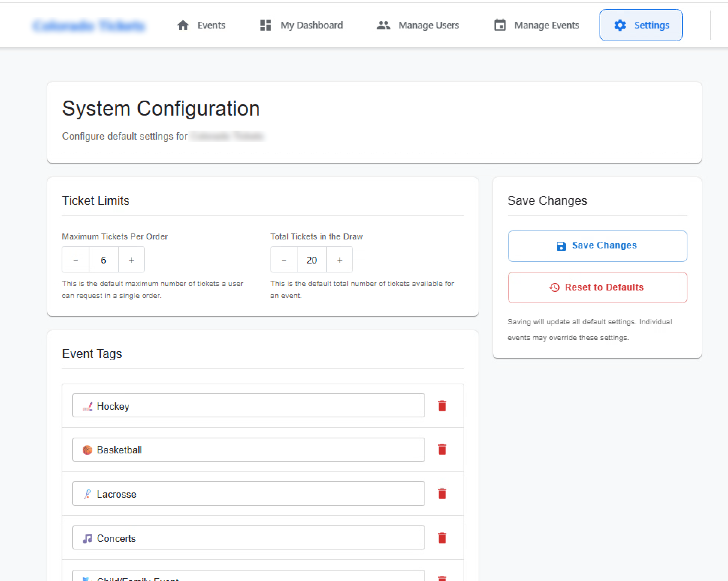Increase Total Tickets in the Draw
Viewport: 728px width, 581px height.
[x=340, y=260]
